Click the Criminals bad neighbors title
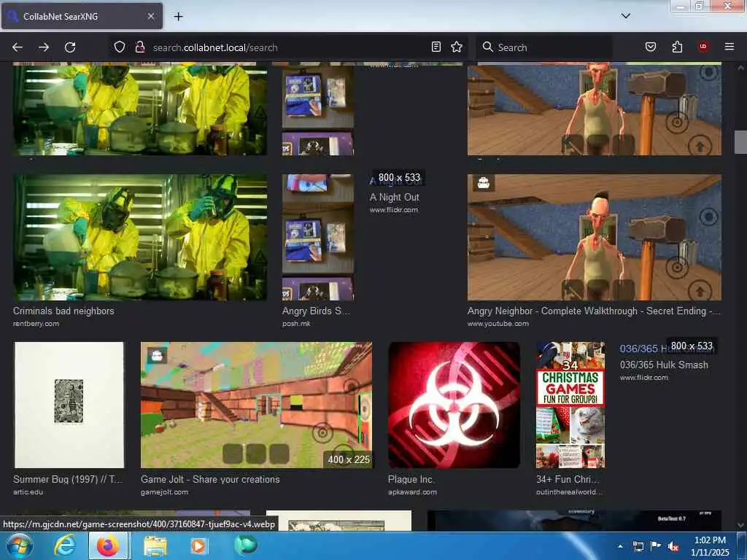 [x=64, y=311]
